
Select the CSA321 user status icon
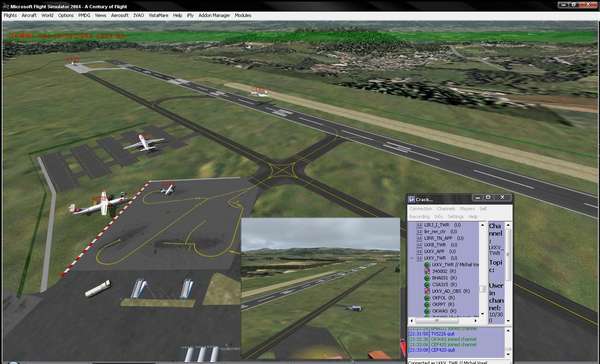tap(427, 284)
